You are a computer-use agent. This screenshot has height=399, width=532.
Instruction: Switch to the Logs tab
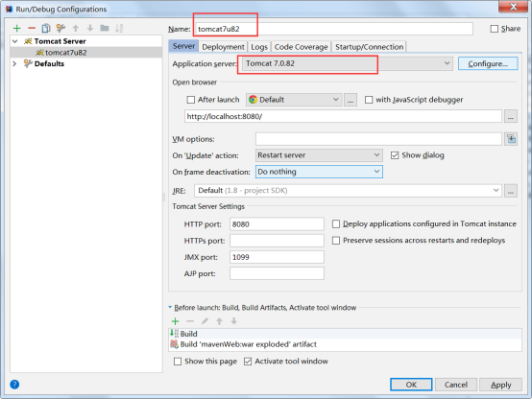click(259, 47)
